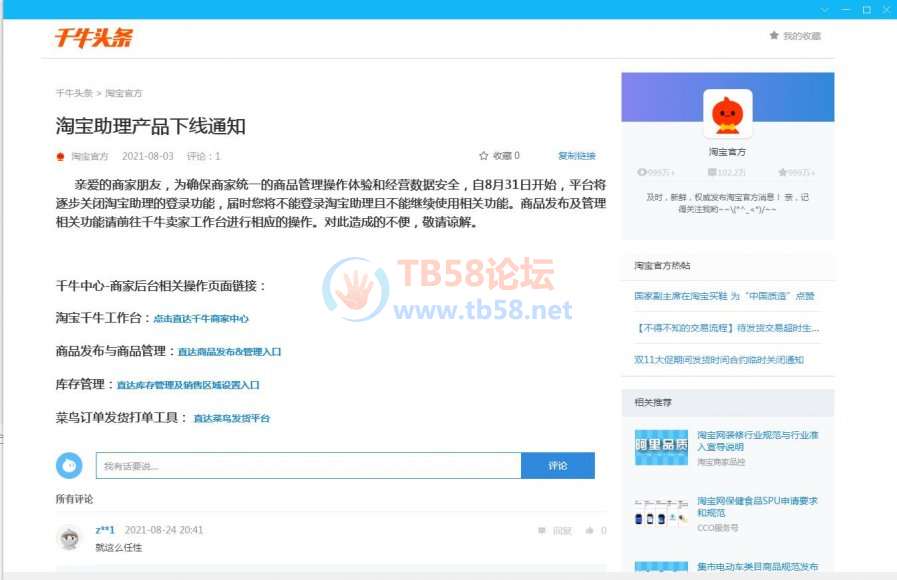Open 我的收藏 star in header

[774, 35]
